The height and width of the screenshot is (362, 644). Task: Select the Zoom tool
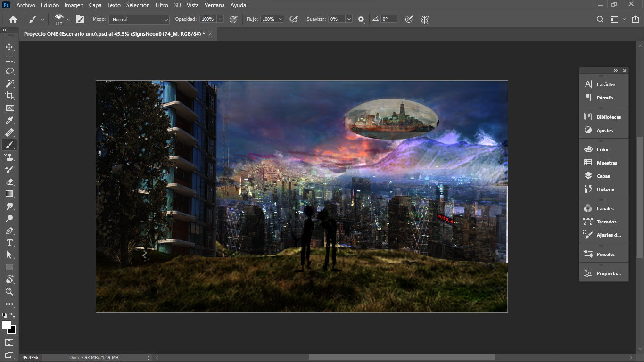click(x=9, y=292)
